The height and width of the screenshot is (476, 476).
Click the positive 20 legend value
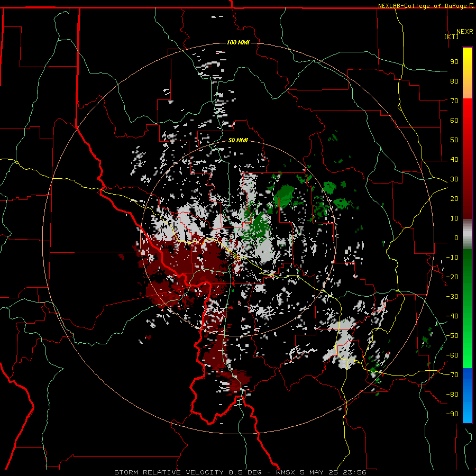tap(454, 198)
